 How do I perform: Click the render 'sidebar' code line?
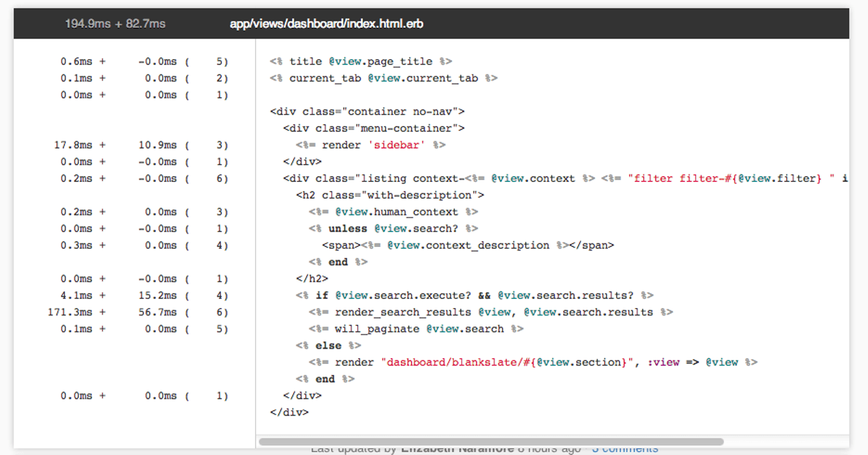[x=370, y=145]
